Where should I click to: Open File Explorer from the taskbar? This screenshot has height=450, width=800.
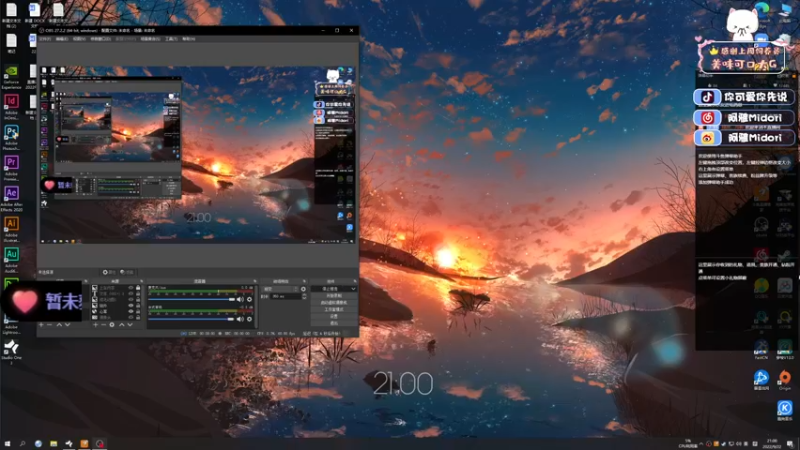coord(54,444)
